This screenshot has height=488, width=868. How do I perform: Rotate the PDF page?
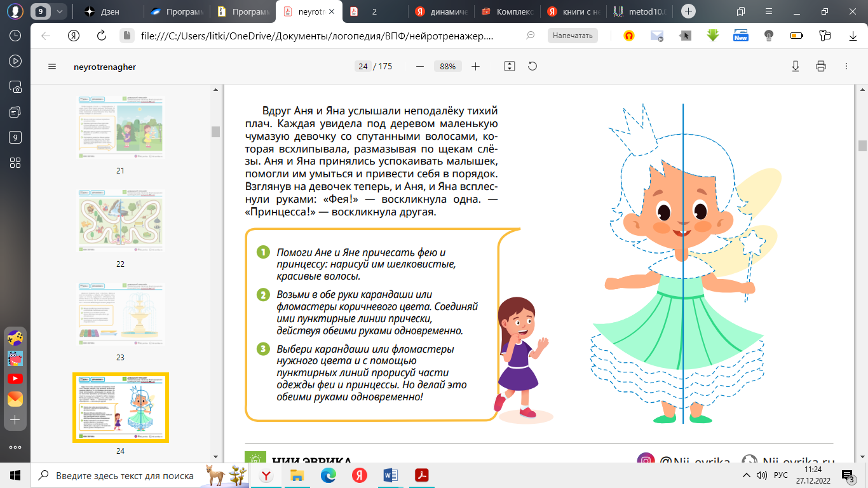tap(532, 66)
